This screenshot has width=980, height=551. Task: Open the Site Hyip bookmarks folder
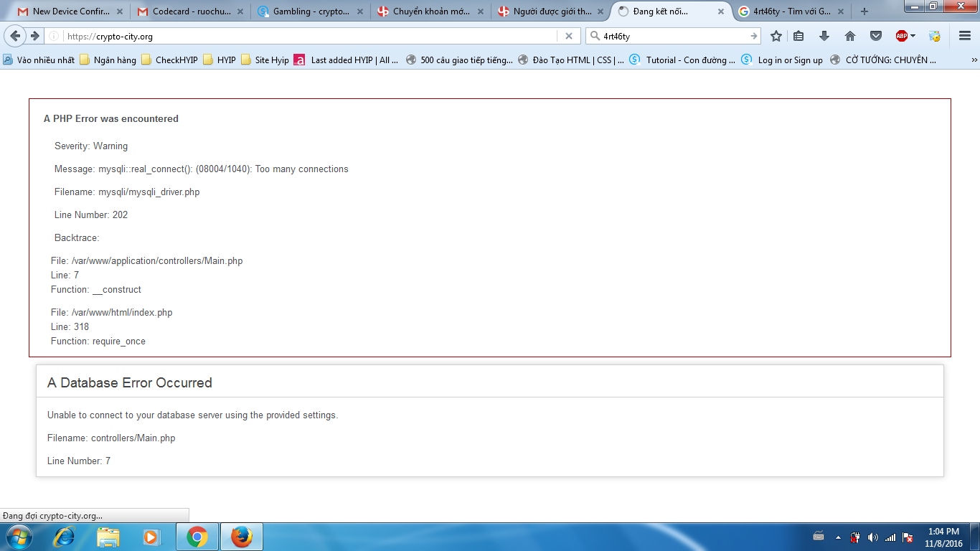pos(265,60)
